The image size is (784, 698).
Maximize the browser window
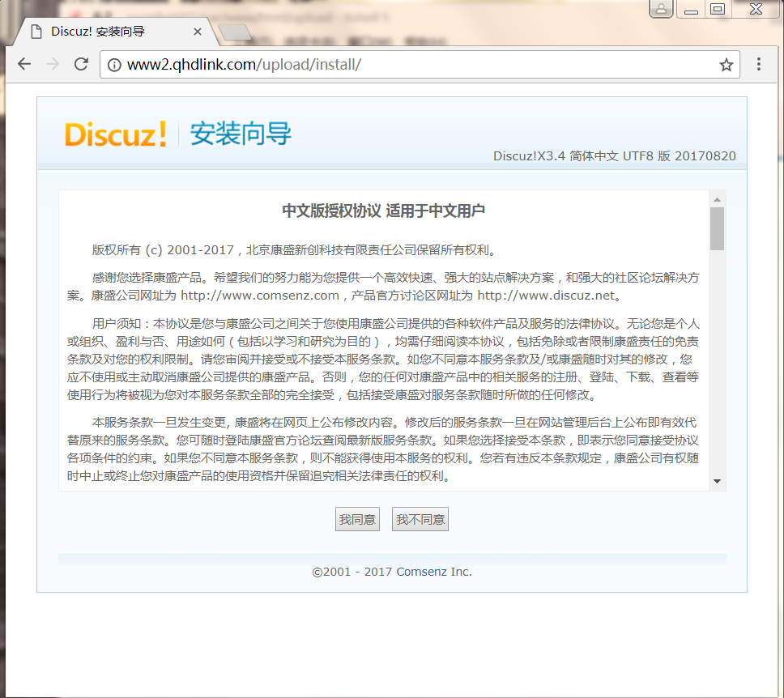click(718, 9)
